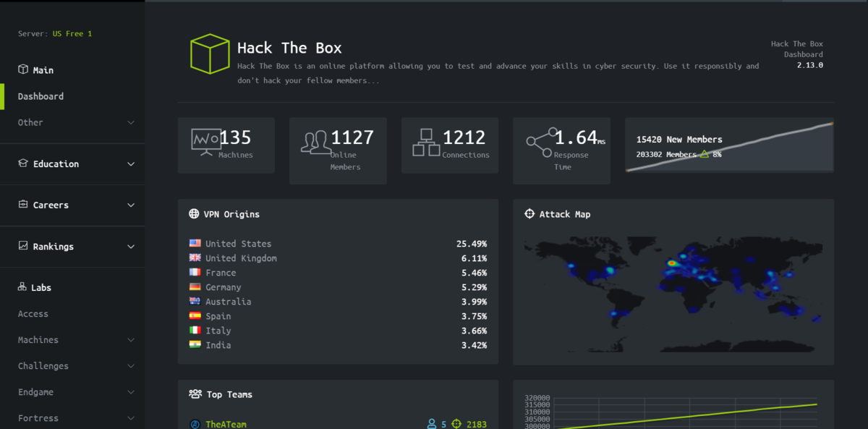
Task: Expand the Education sidebar section
Action: pos(131,164)
